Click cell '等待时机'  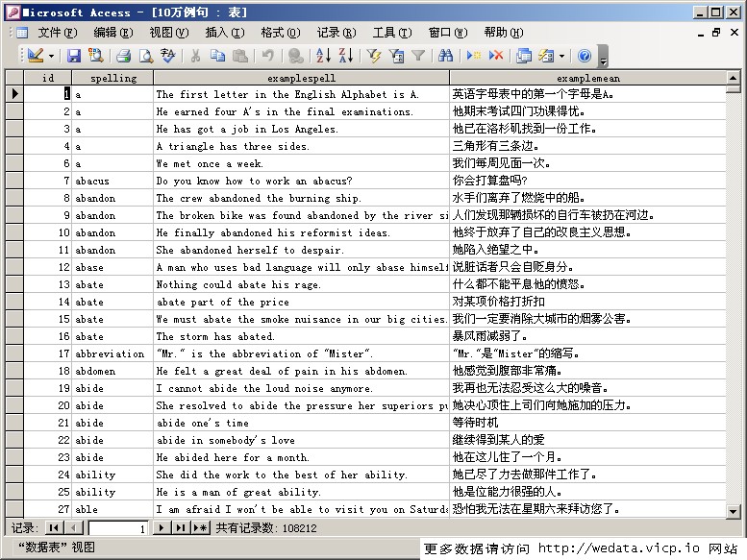[x=587, y=423]
